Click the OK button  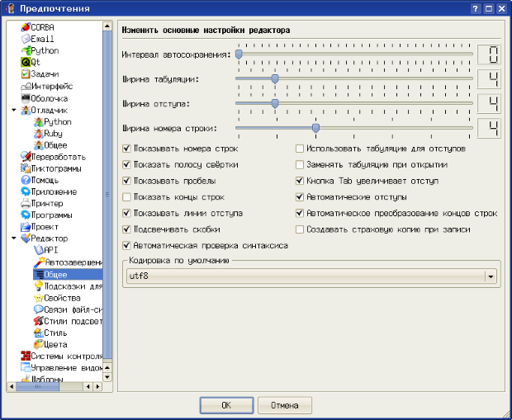click(x=226, y=405)
